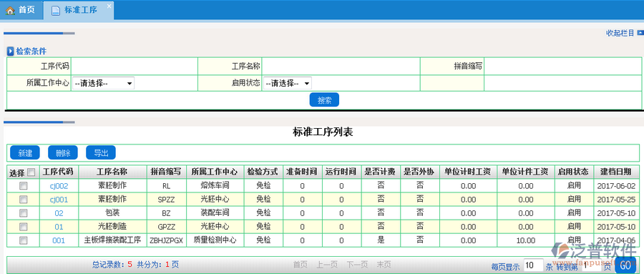Click the 工序名称 search input field
Image resolution: width=644 pixels, height=274 pixels.
tap(341, 66)
